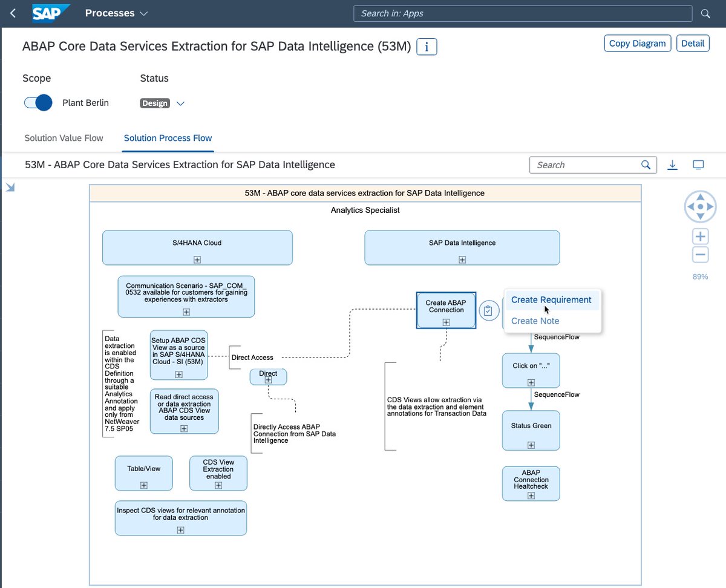Download the diagram

point(672,165)
